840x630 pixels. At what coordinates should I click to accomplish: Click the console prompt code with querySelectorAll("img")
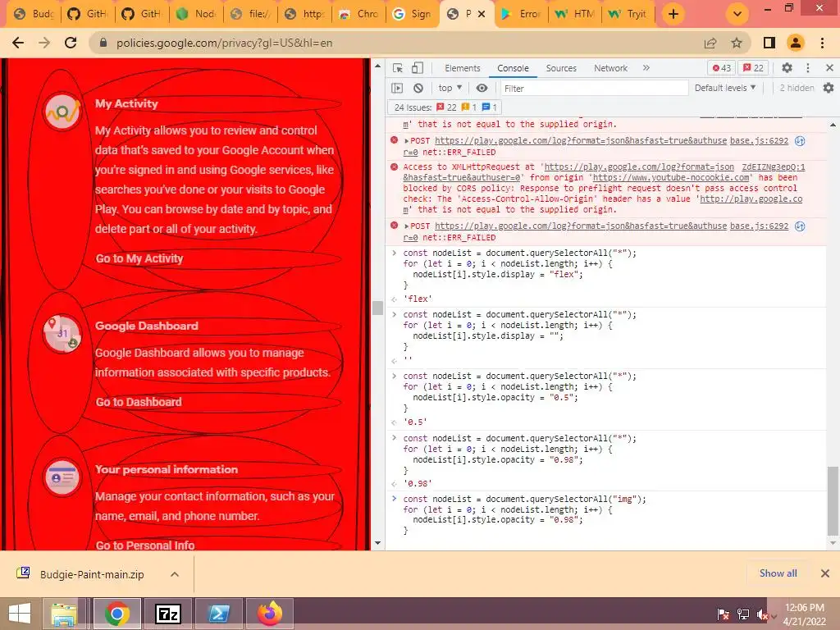click(524, 514)
